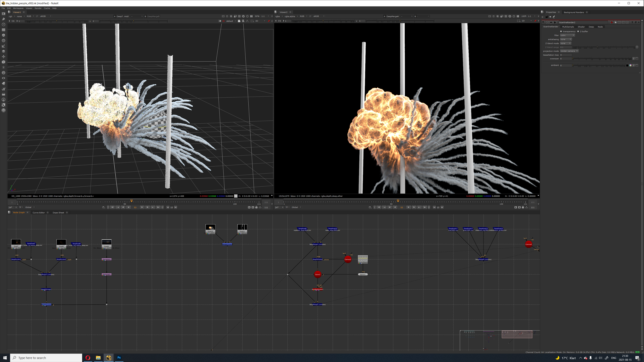The height and width of the screenshot is (362, 644).
Task: Click the tessellation max input field
Action: (x=566, y=55)
